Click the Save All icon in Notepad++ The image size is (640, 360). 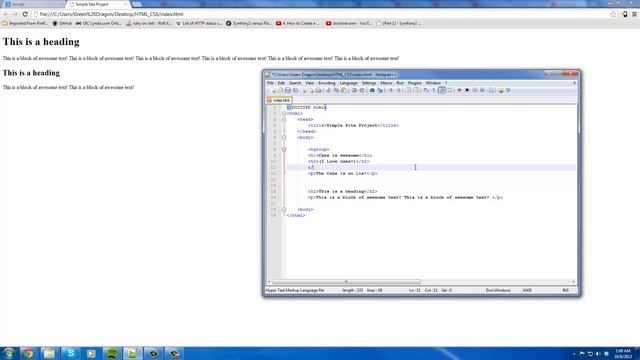coord(295,90)
